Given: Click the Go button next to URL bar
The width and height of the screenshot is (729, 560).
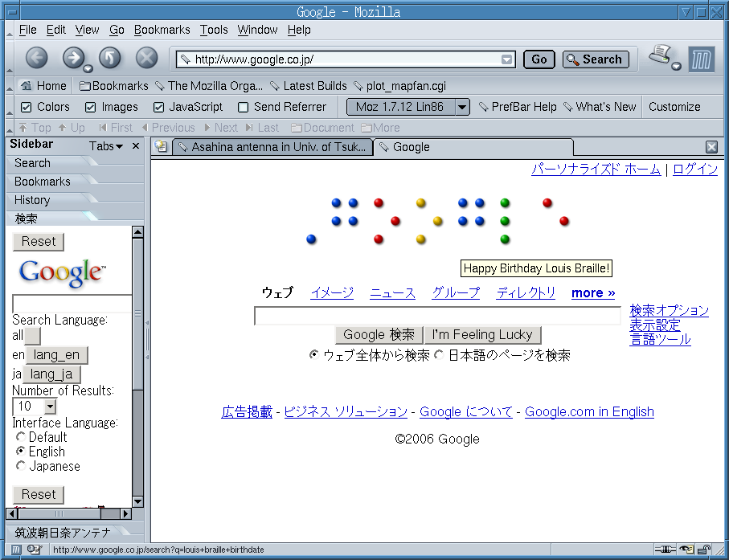Looking at the screenshot, I should [539, 59].
